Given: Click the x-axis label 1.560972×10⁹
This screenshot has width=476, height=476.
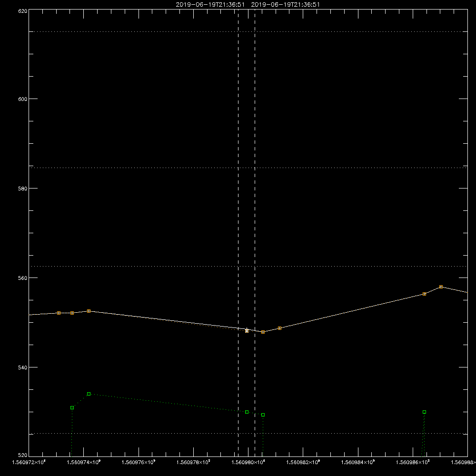Looking at the screenshot, I should (x=29, y=462).
